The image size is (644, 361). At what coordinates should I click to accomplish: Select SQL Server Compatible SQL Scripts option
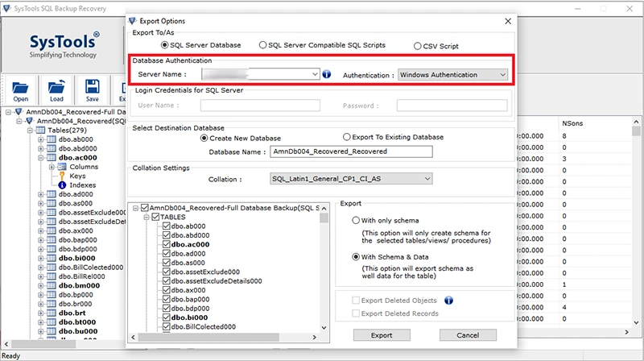(263, 45)
